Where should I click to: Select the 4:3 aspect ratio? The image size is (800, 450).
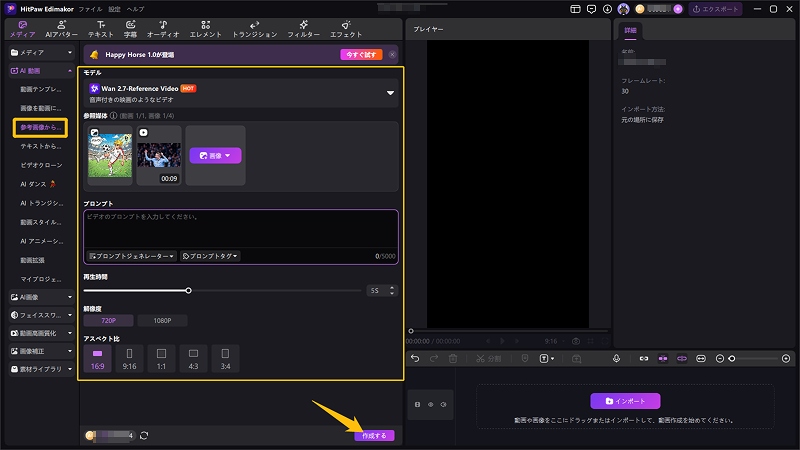(x=193, y=359)
